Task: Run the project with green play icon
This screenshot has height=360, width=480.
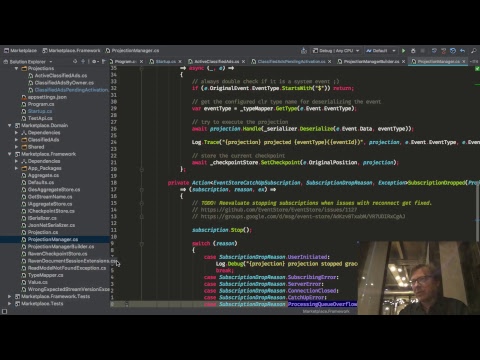Action: tap(403, 51)
